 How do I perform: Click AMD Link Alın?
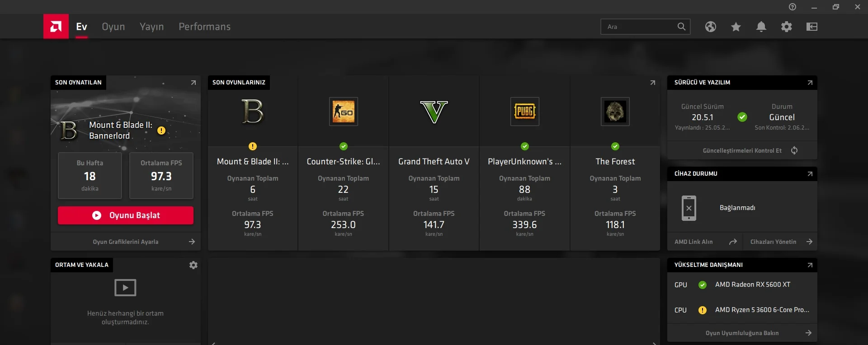693,242
